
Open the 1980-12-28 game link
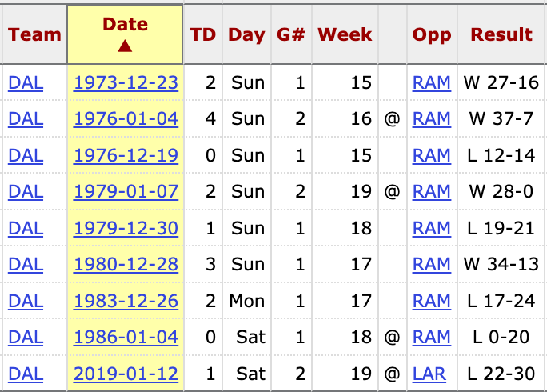(126, 264)
